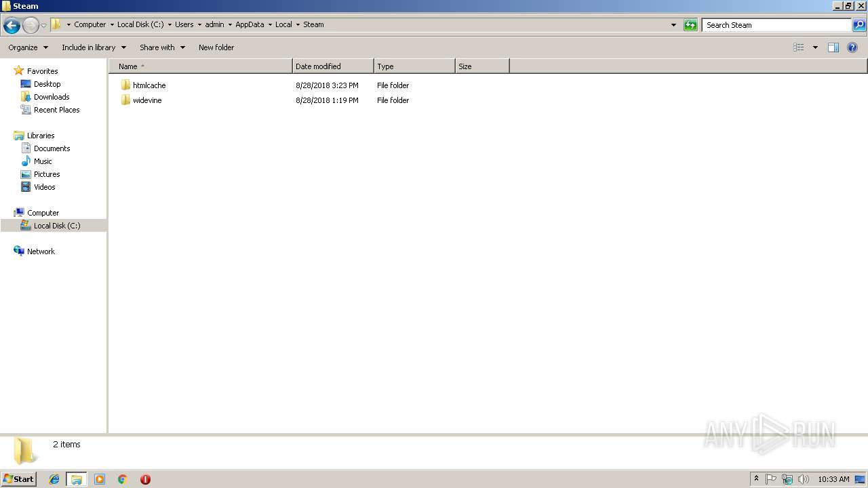Screen dimensions: 868x488
Task: Sort by the Name column header
Action: [201, 66]
